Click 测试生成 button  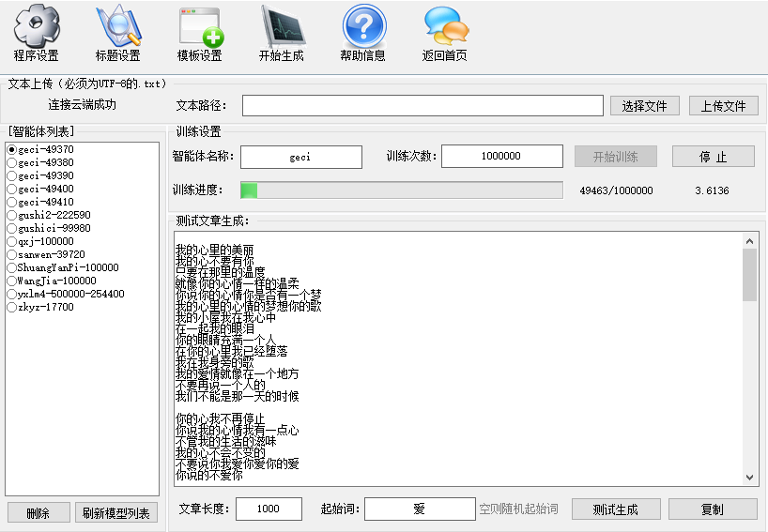coord(615,509)
